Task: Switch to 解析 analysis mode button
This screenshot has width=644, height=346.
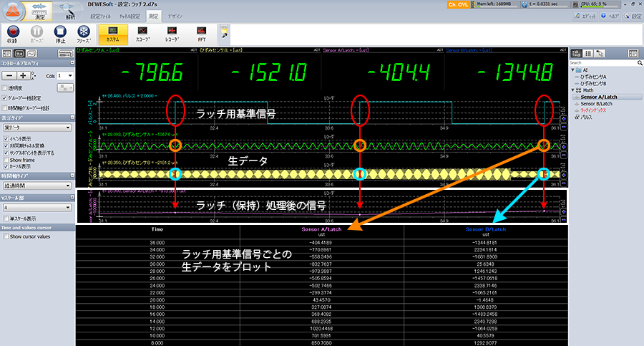Action: pyautogui.click(x=69, y=11)
